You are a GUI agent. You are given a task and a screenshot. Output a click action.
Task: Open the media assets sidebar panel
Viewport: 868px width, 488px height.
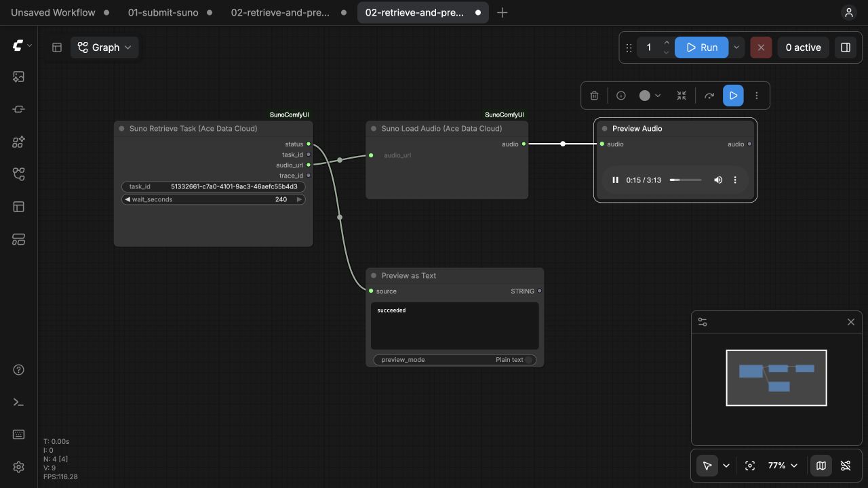click(18, 77)
